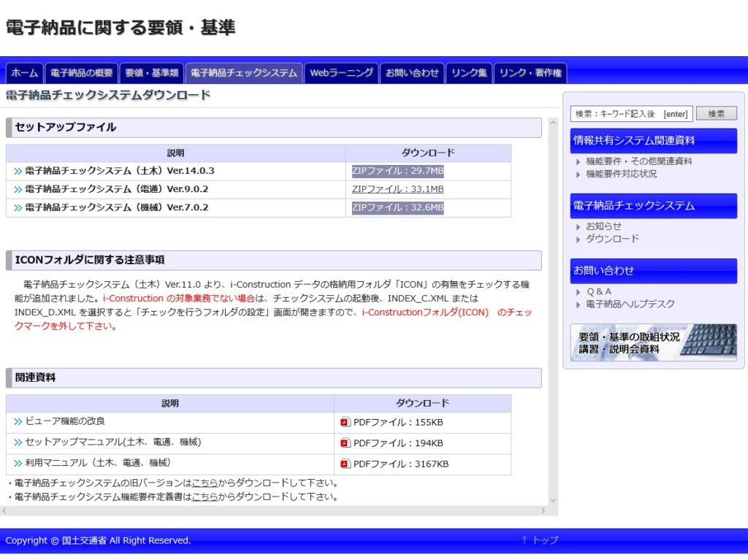Click the PDF icon for セットアップマニュアル
Image resolution: width=748 pixels, height=560 pixels.
pyautogui.click(x=346, y=442)
